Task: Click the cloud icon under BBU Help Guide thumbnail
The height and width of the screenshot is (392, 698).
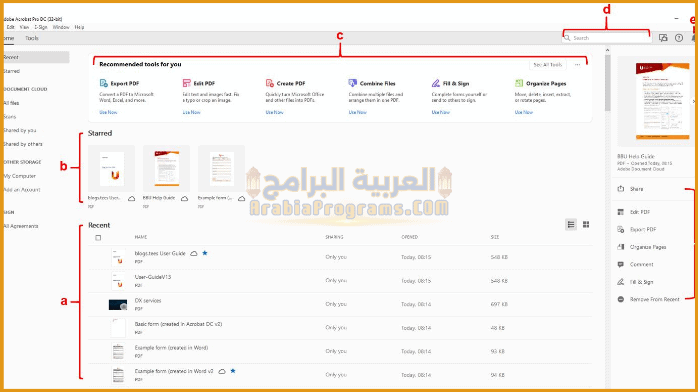Action: tap(185, 198)
